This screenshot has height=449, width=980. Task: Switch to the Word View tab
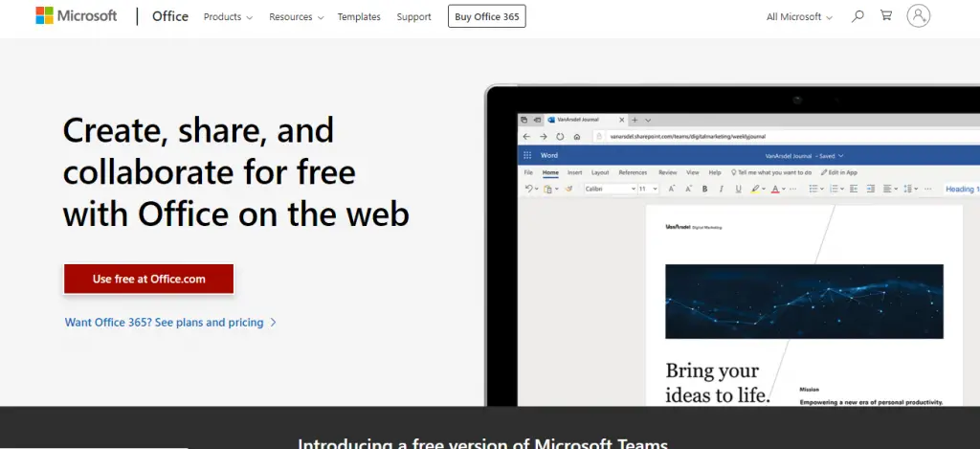tap(693, 172)
